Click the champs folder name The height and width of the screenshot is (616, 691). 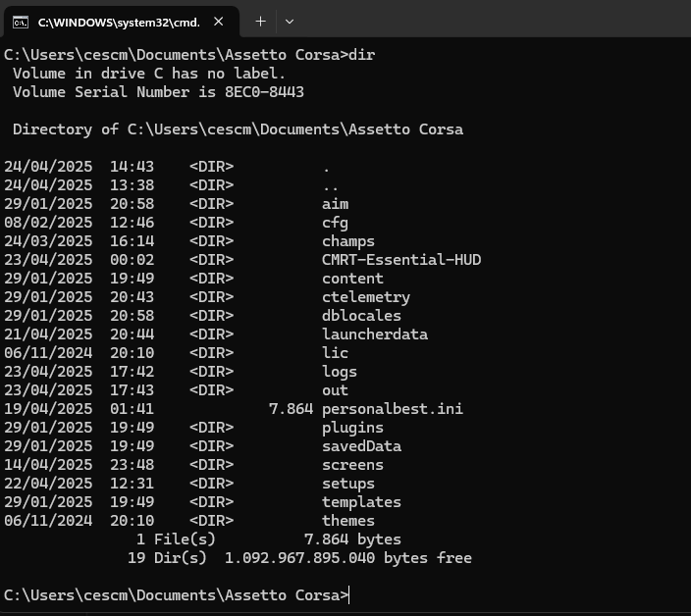click(347, 241)
